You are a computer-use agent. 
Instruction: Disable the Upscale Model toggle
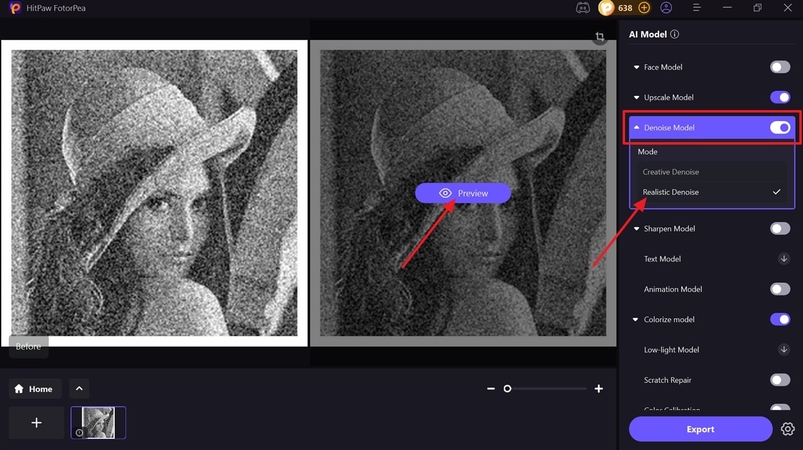tap(780, 97)
